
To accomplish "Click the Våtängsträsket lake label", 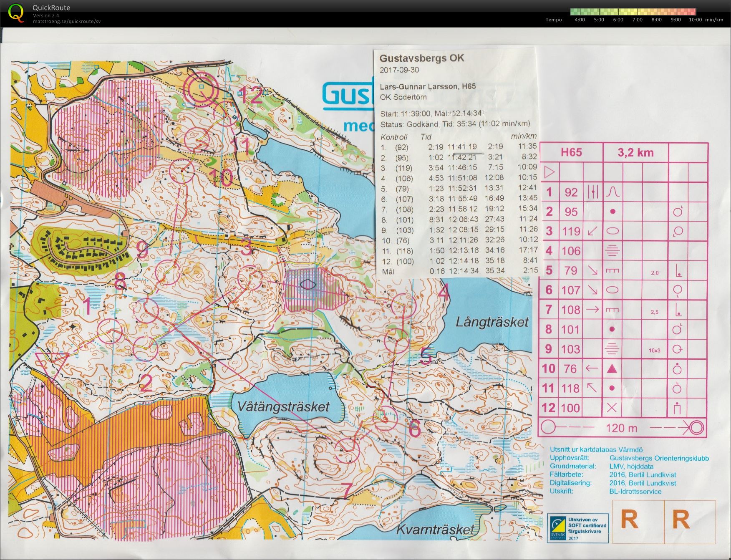I will (283, 407).
